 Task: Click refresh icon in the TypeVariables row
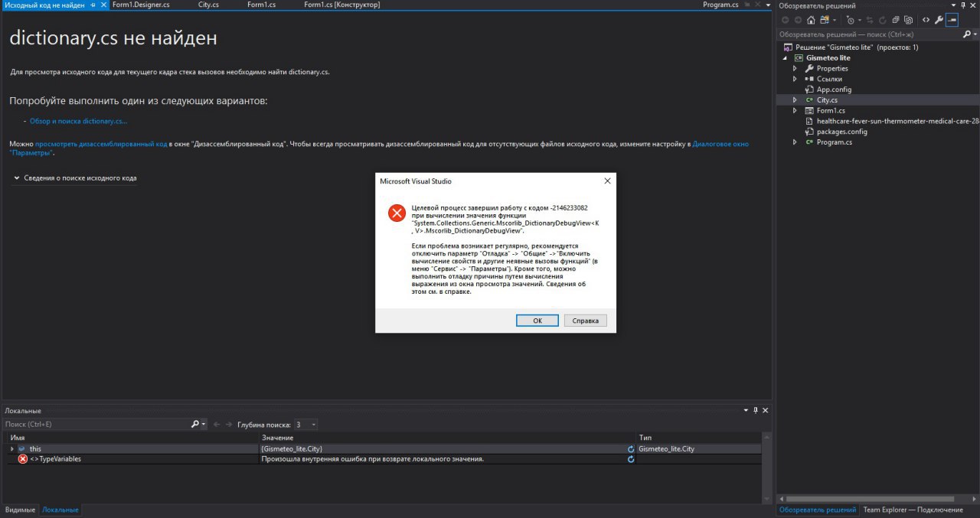(631, 459)
